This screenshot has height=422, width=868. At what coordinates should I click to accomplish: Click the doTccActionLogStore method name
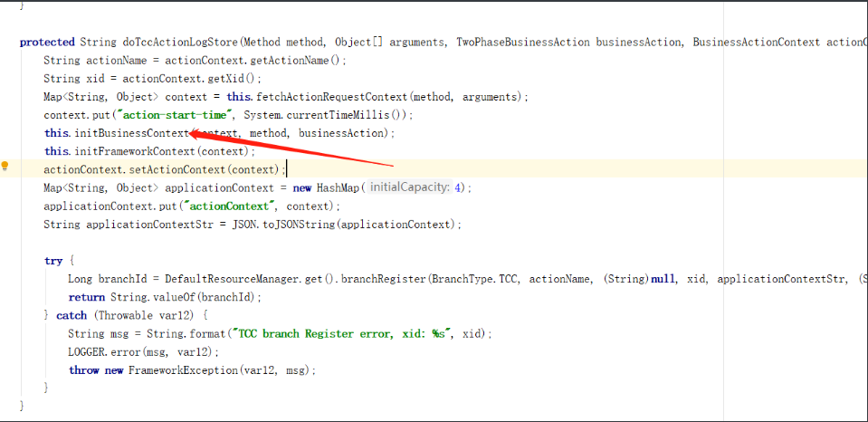[x=179, y=42]
